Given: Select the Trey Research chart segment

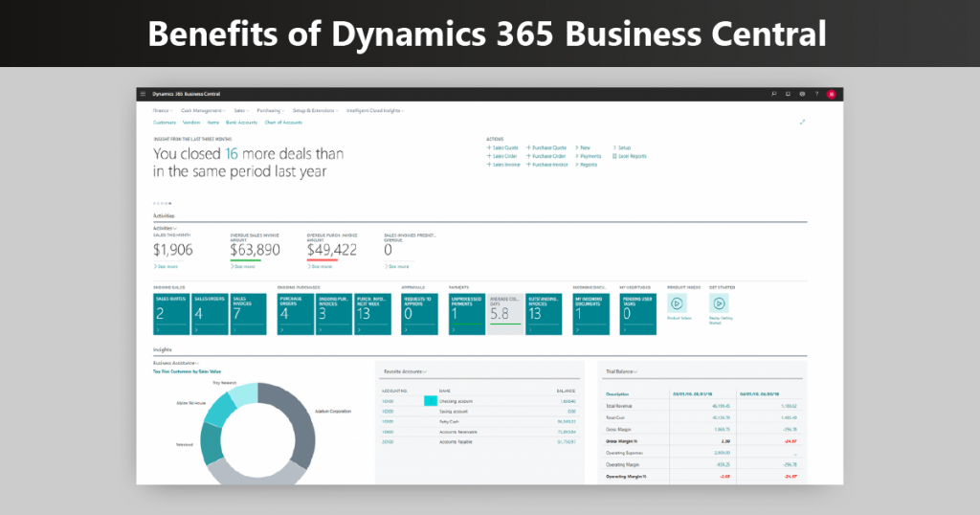Looking at the screenshot, I should (244, 393).
